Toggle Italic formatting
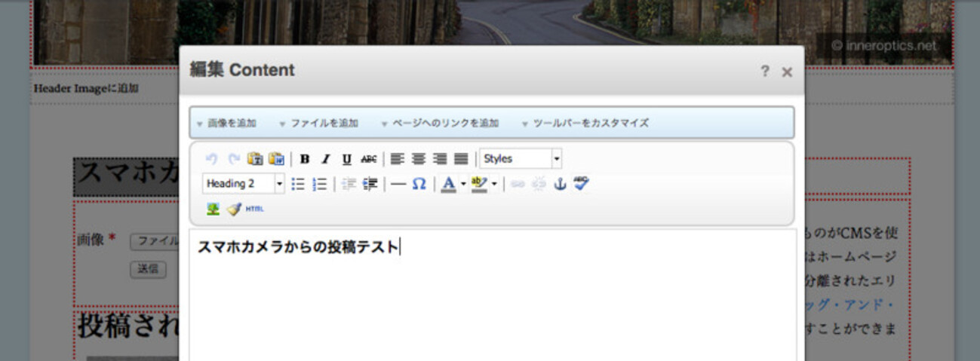Viewport: 980px width, 361px height. point(326,159)
